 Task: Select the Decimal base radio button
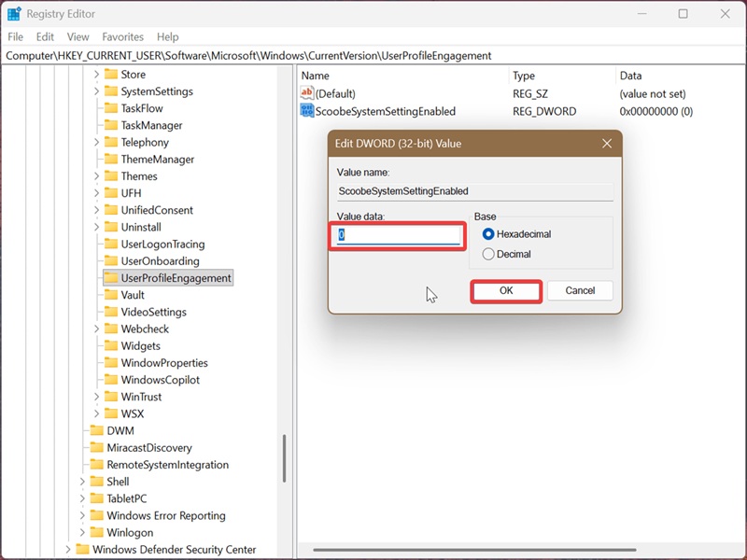click(487, 254)
